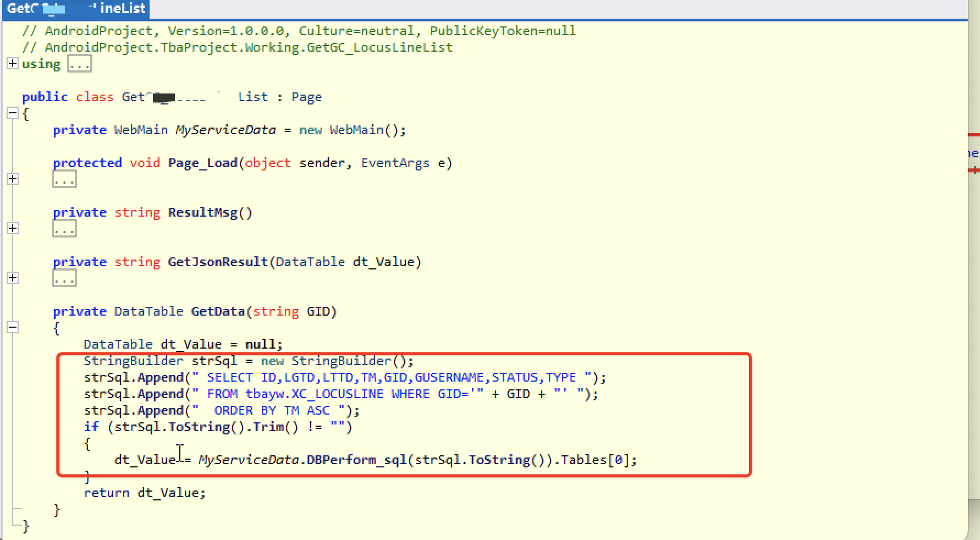Click the plus icon beside the using line
Image resolution: width=980 pixels, height=540 pixels.
[x=12, y=64]
